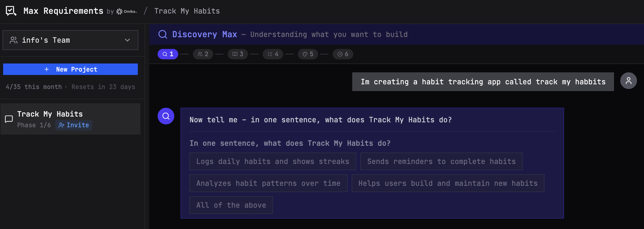Open phase 2 users step icon

pos(203,54)
